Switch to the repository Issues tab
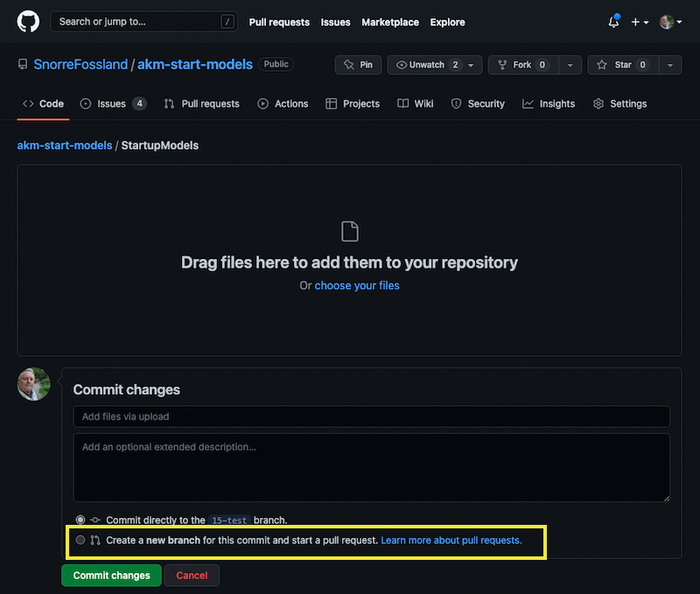Image resolution: width=700 pixels, height=594 pixels. pos(113,104)
